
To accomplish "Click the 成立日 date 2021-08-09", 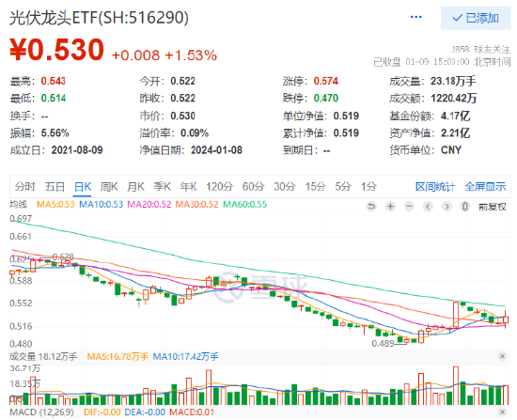I will 77,150.
